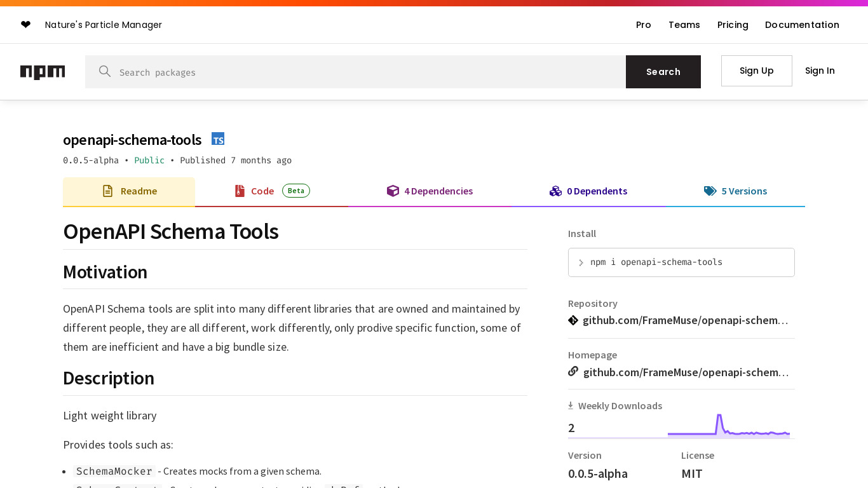
Task: Open the GitHub repository link
Action: click(686, 320)
